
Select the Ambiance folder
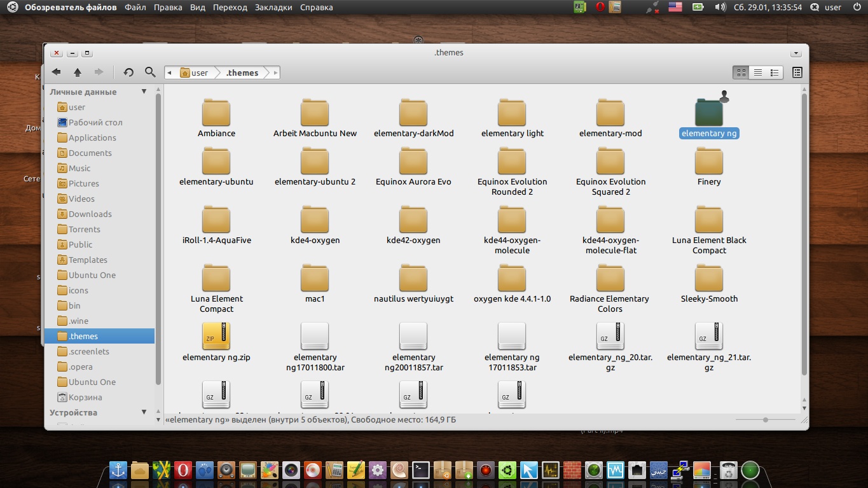point(216,118)
